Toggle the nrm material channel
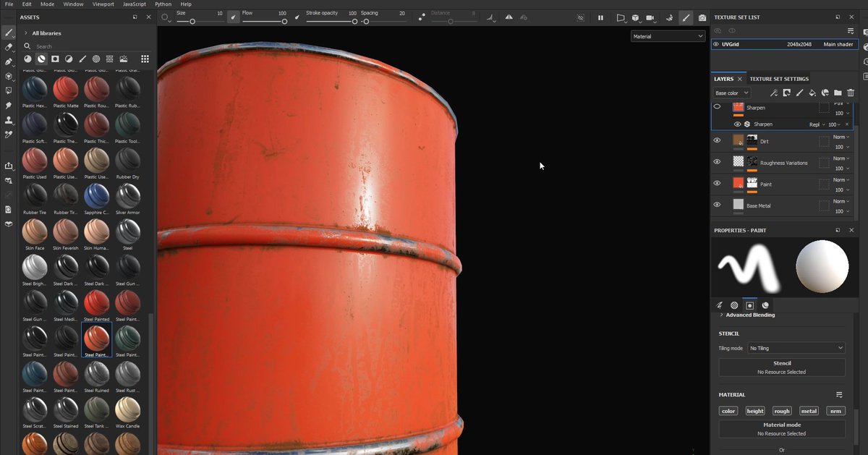 click(835, 411)
